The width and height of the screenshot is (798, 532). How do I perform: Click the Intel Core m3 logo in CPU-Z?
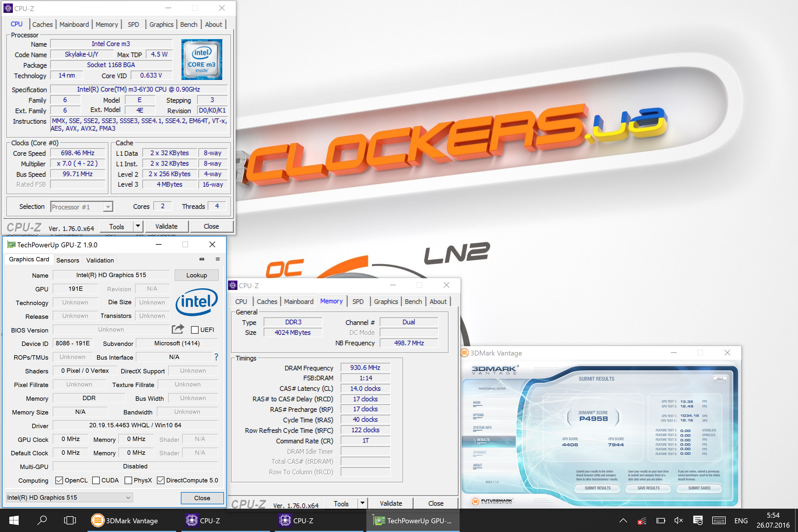point(202,60)
